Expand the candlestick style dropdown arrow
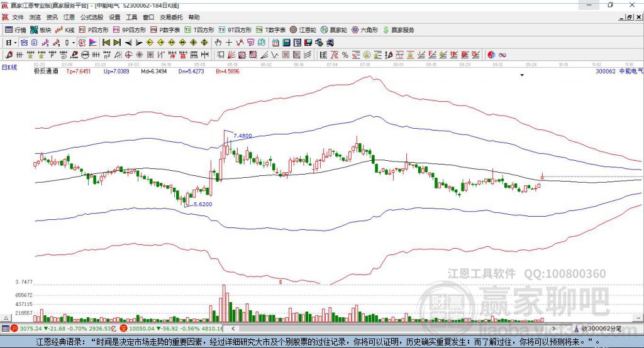Image resolution: width=644 pixels, height=348 pixels. click(x=74, y=43)
